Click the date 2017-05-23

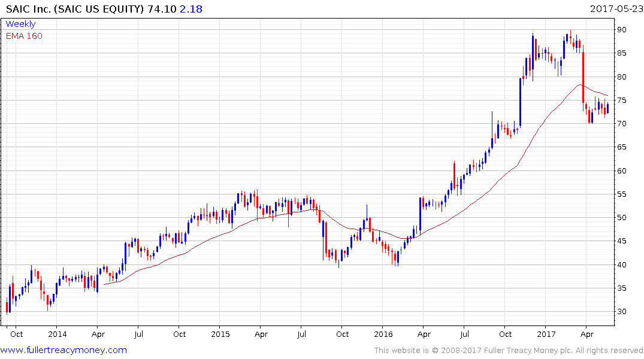tap(616, 9)
